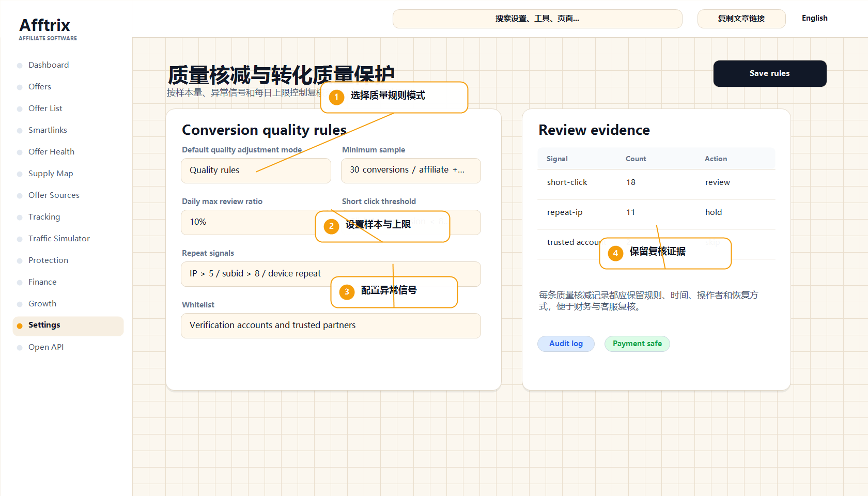
Task: Click the active Settings item
Action: pos(68,326)
